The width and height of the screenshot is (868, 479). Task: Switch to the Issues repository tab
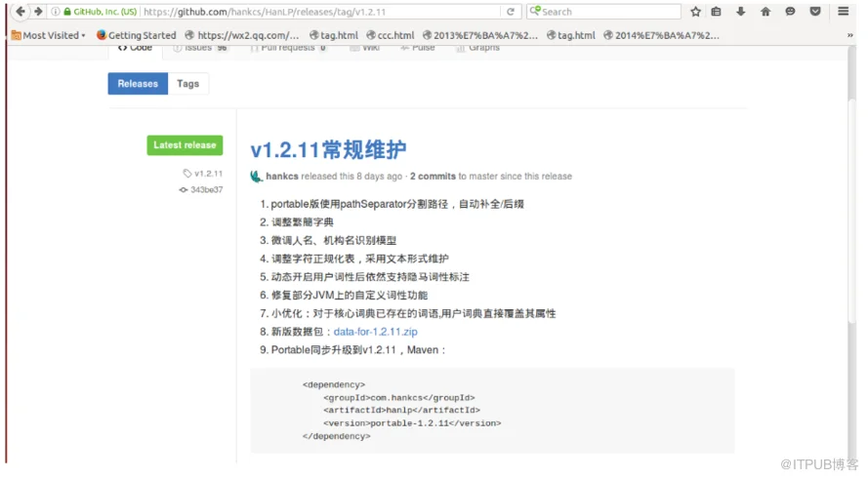tap(200, 49)
